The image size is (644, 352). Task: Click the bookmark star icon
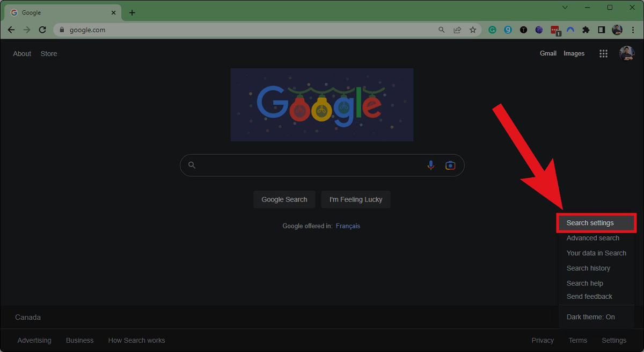[473, 30]
